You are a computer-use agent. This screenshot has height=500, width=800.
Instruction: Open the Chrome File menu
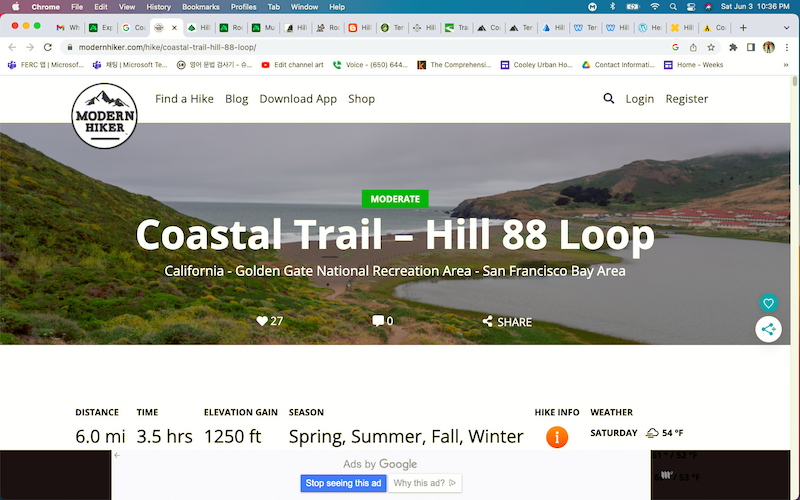pos(77,7)
